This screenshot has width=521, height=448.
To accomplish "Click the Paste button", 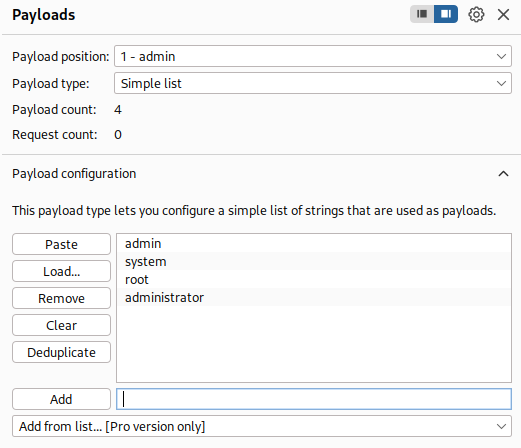I will (61, 244).
